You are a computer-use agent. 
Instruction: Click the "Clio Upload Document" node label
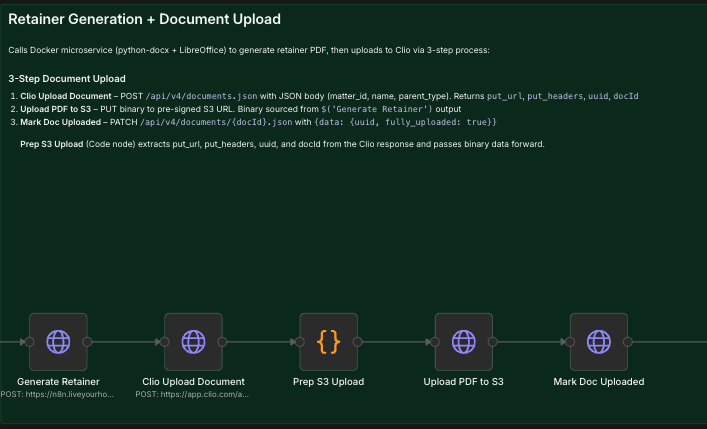(193, 382)
